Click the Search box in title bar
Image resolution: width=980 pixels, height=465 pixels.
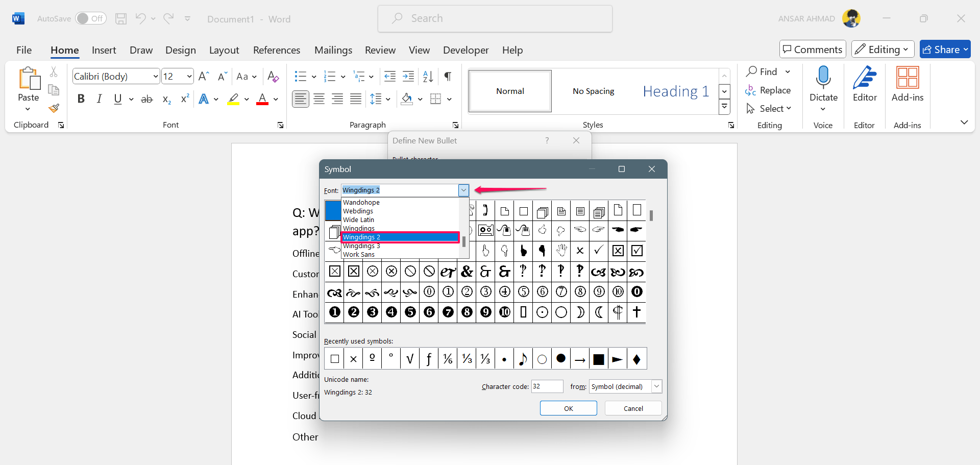495,19
